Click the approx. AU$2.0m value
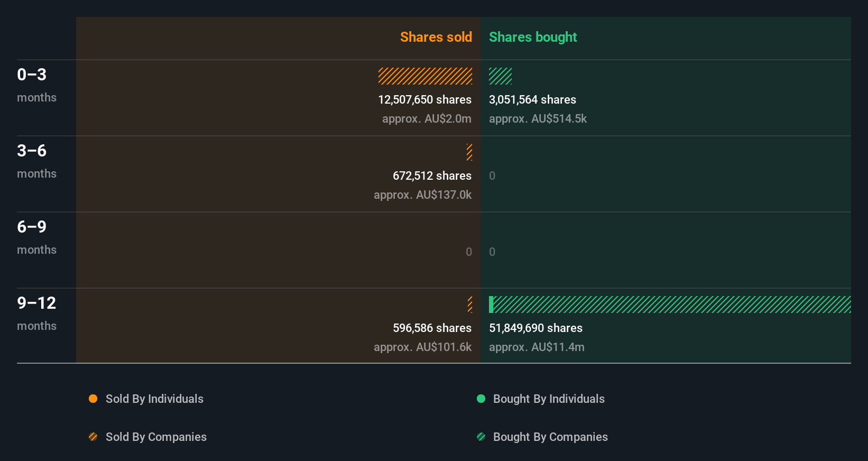Viewport: 868px width, 461px height. coord(427,118)
